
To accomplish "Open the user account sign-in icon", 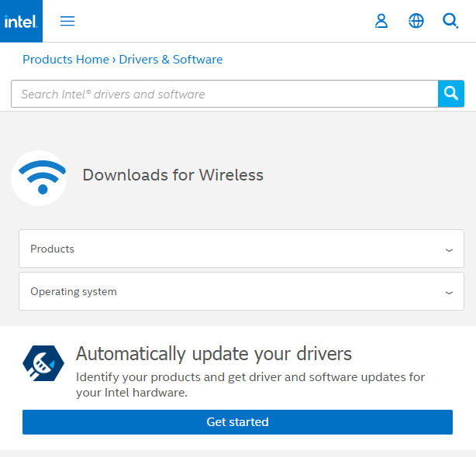I will (381, 21).
